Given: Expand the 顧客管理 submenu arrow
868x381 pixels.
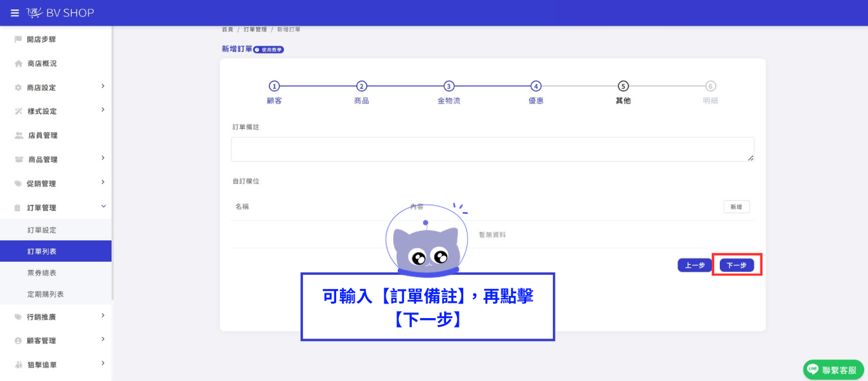Looking at the screenshot, I should [103, 339].
